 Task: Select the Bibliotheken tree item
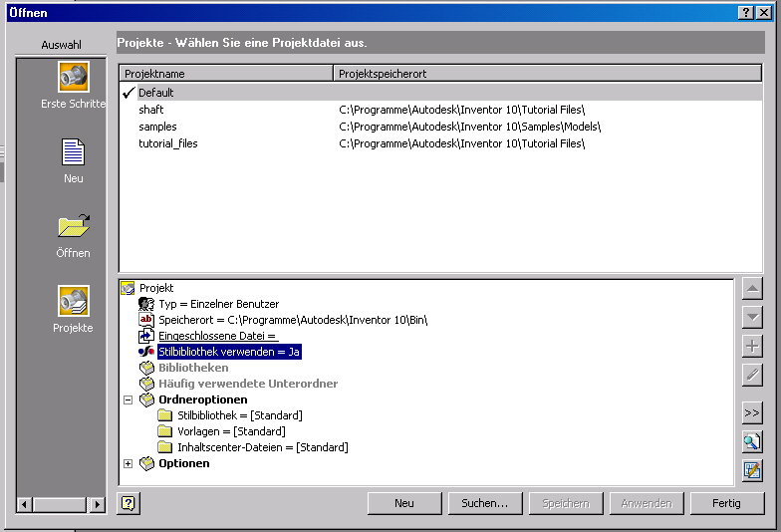193,368
